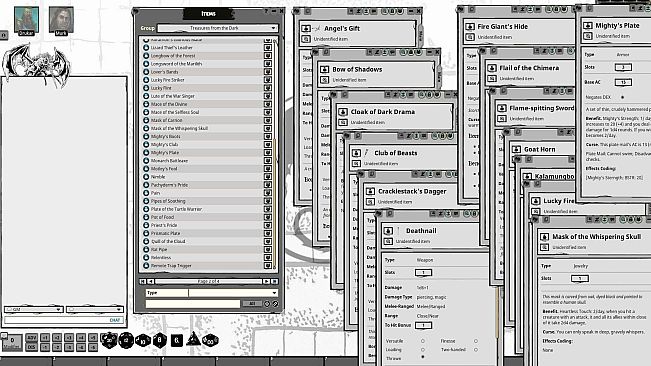Click Flail of the Chimera item icon
This screenshot has height=366, width=651.
[492, 68]
